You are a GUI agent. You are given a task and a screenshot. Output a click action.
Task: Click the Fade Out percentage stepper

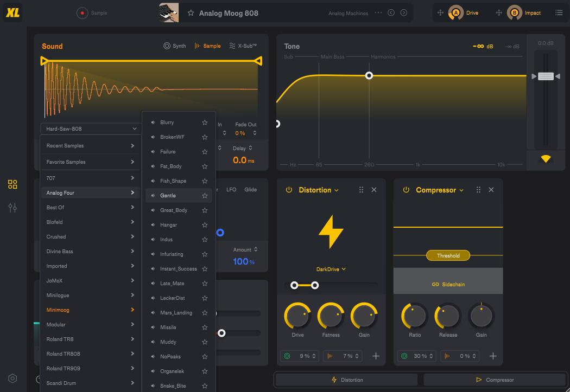[255, 133]
